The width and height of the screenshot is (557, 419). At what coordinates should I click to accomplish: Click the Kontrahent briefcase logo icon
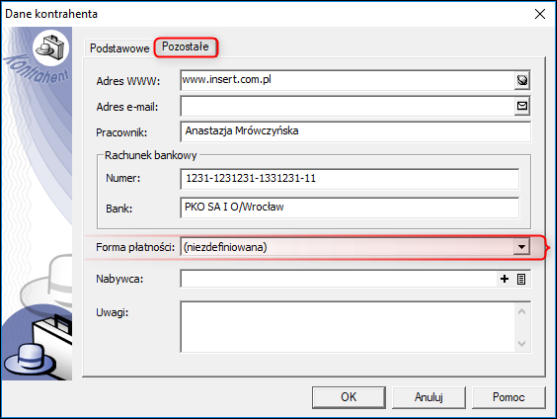[x=51, y=48]
